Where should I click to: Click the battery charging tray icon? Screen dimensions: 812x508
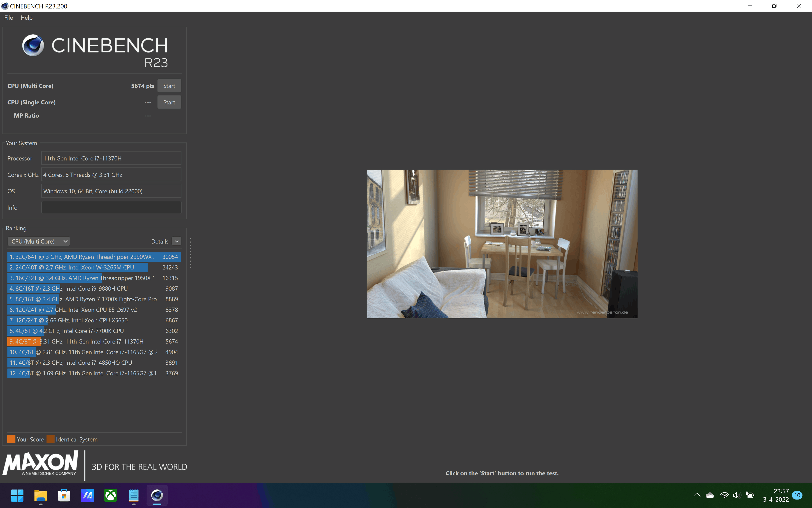click(750, 495)
